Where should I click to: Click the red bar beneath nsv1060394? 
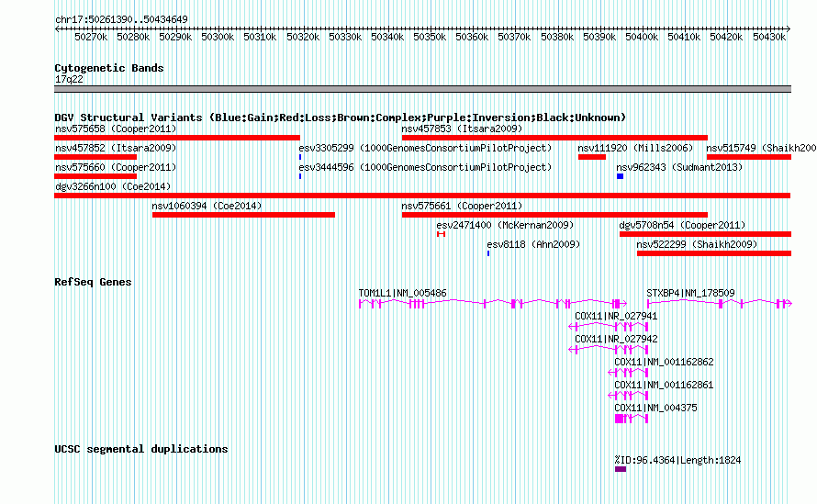tap(243, 215)
